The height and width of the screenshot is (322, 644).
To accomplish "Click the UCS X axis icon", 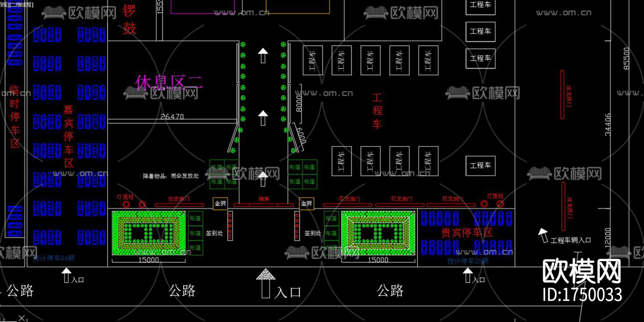I will 21,318.
